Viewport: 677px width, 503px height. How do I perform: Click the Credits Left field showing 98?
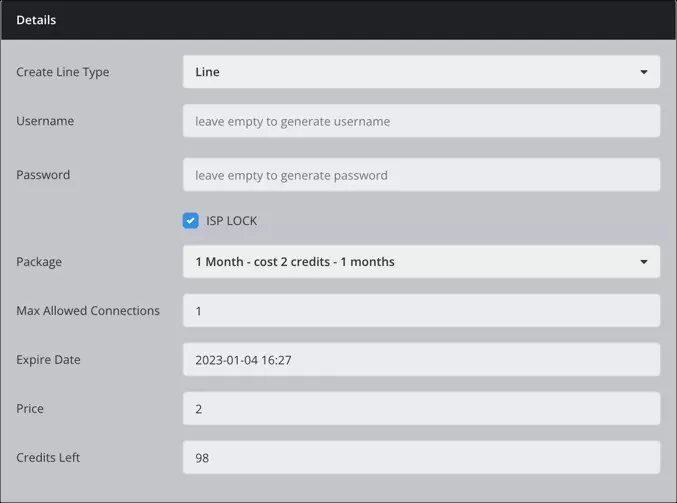point(421,457)
